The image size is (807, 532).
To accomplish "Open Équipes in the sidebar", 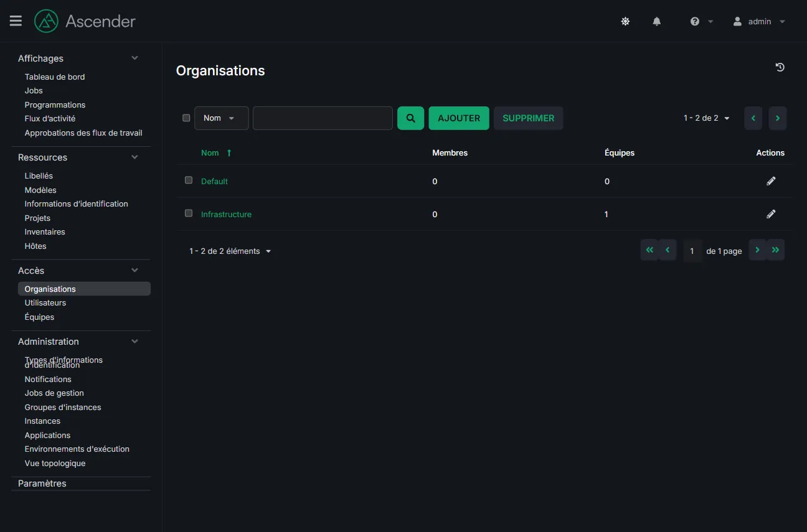I will click(x=39, y=317).
